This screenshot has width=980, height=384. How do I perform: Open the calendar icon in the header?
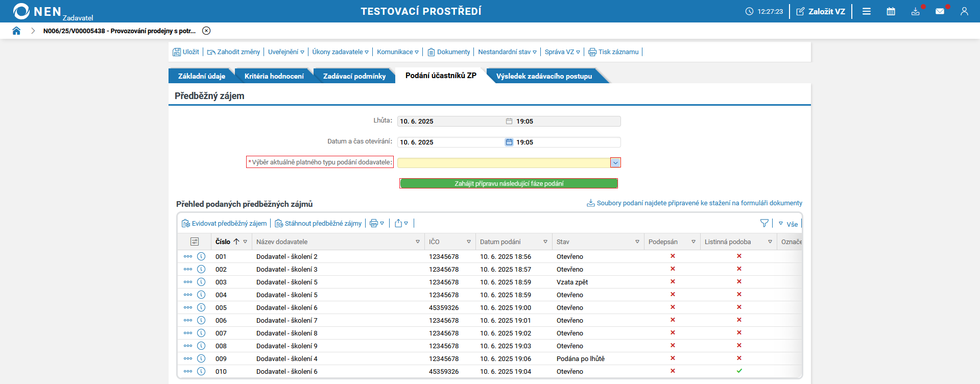pyautogui.click(x=891, y=11)
